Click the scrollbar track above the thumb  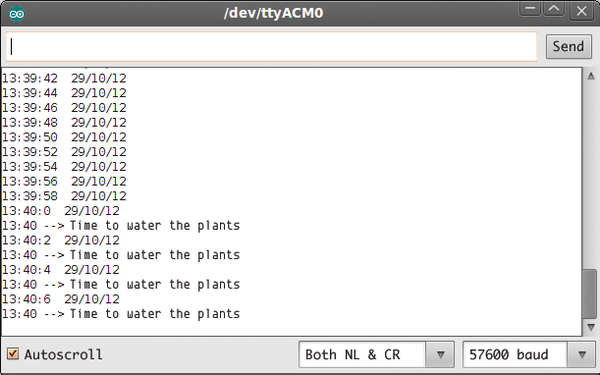click(x=590, y=176)
